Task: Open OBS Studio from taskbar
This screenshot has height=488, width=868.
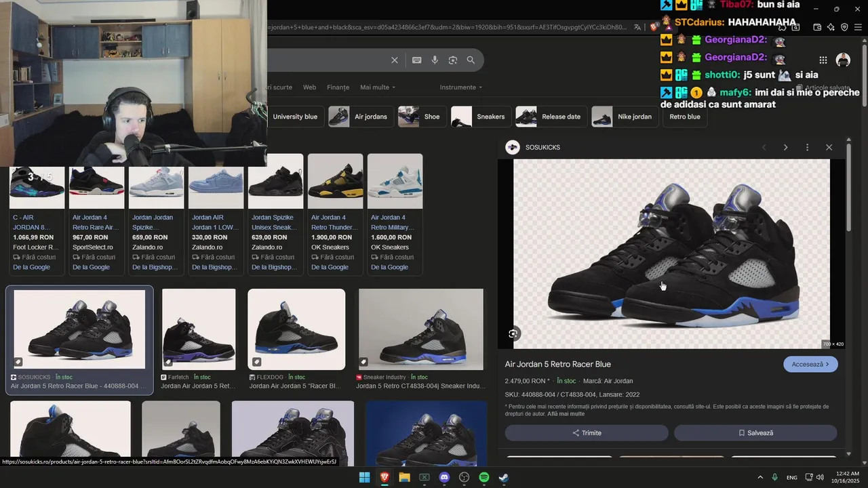Action: click(464, 477)
